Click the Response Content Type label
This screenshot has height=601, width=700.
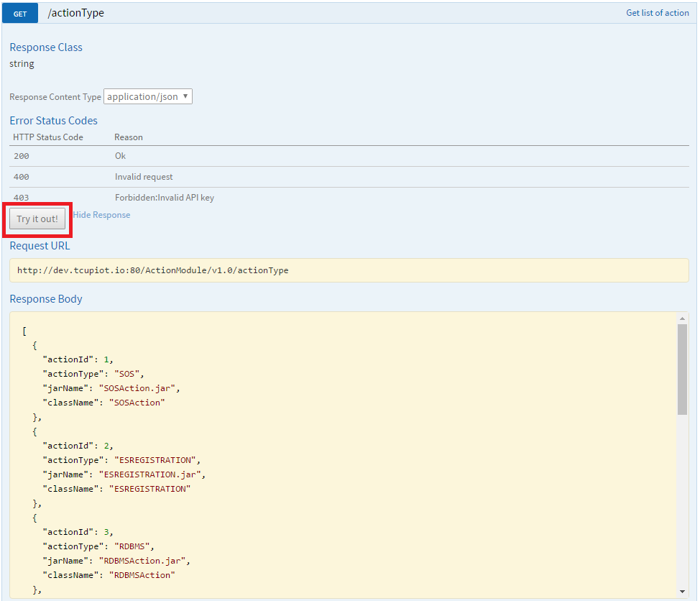(x=55, y=97)
